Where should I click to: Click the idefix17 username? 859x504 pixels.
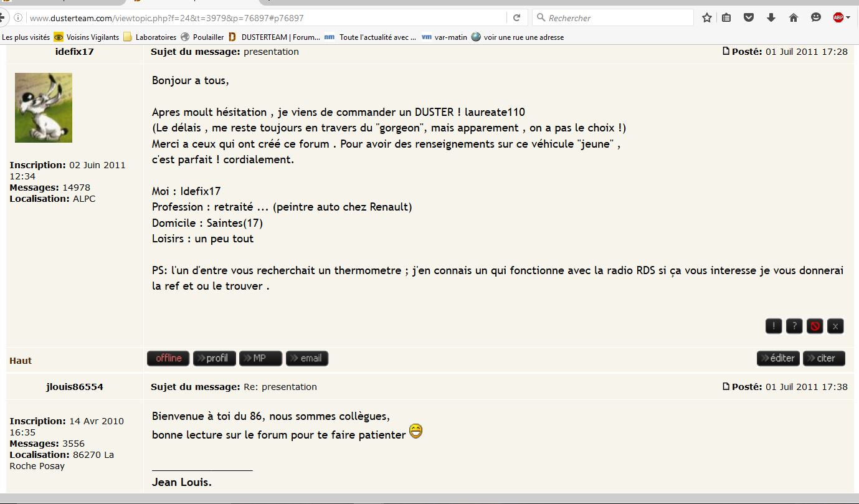75,52
